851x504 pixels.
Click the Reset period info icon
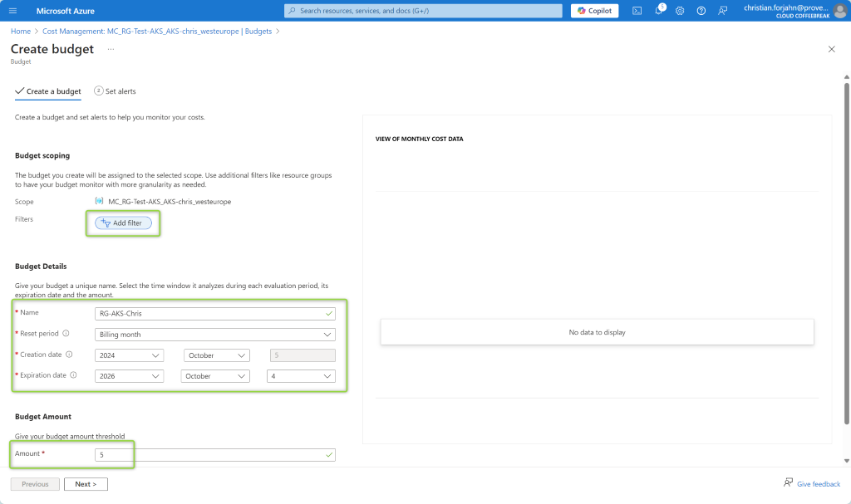click(x=66, y=334)
